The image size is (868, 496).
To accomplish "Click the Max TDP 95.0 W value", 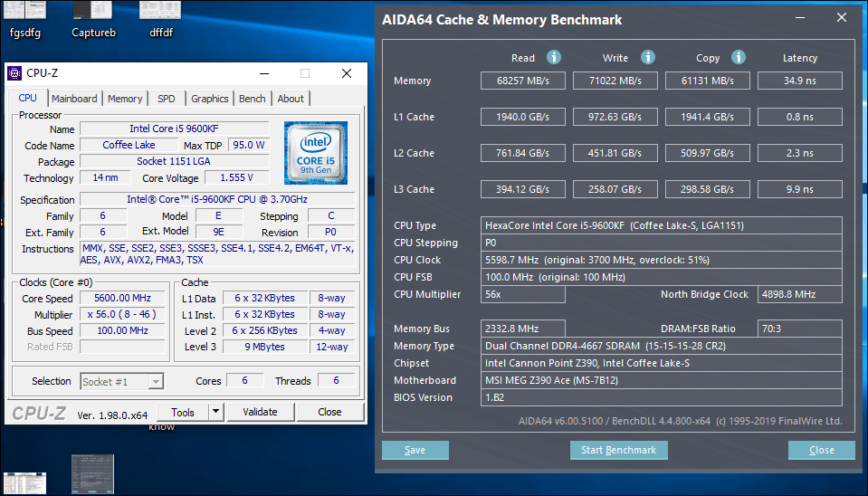I will coord(249,145).
